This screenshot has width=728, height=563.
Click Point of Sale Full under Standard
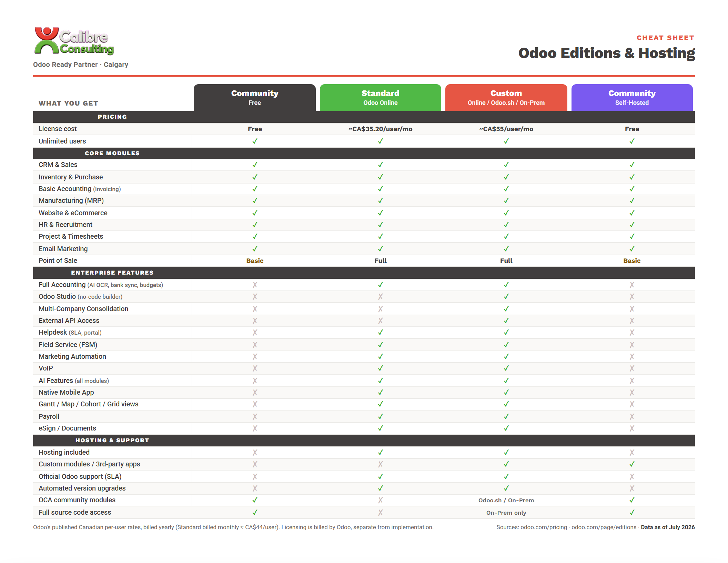pos(380,261)
